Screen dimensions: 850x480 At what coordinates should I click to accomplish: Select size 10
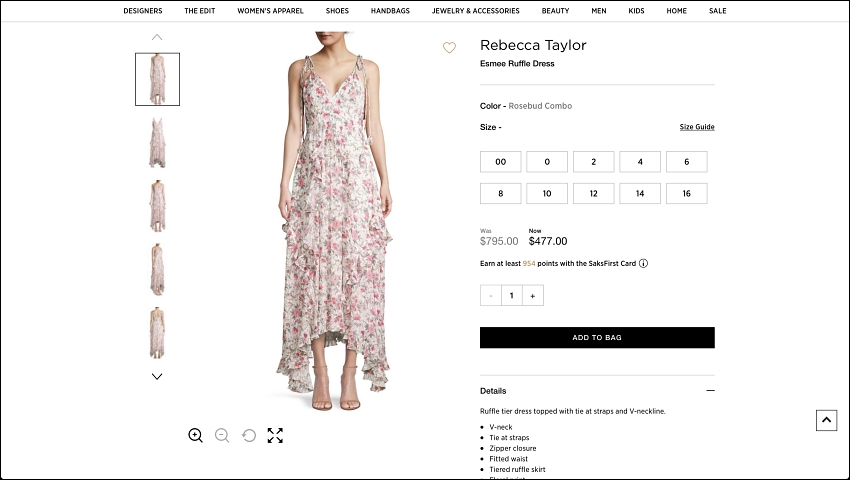pyautogui.click(x=547, y=194)
